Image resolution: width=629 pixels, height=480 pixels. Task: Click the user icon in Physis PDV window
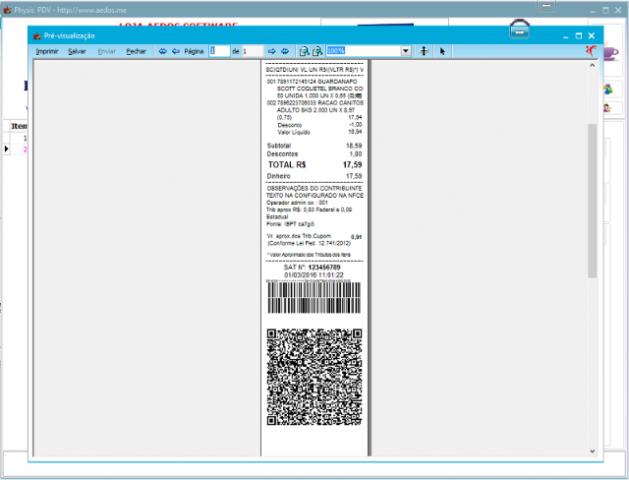pyautogui.click(x=607, y=108)
